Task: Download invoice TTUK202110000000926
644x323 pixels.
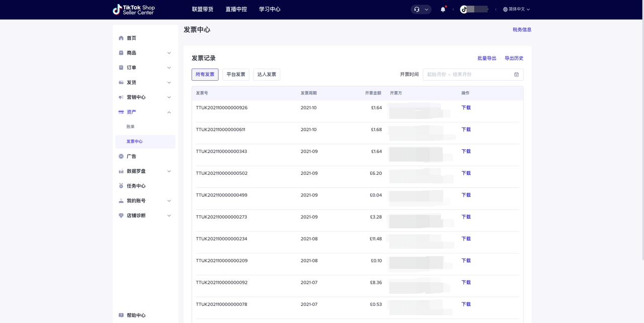Action: coord(466,108)
